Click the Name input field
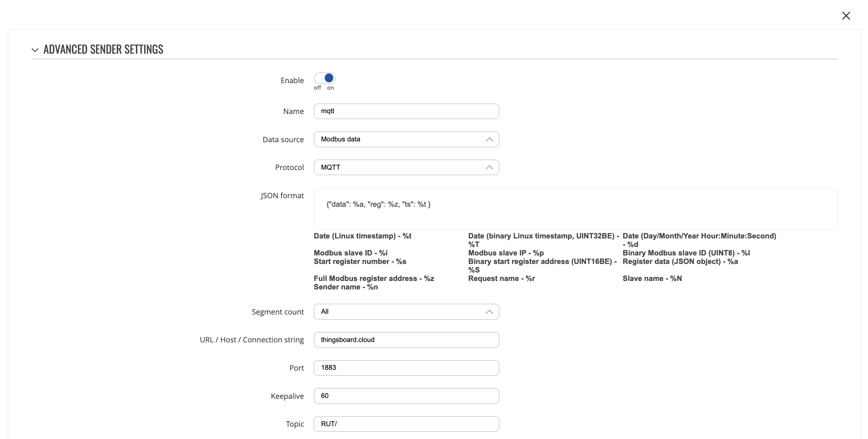Screen dimensions: 868x439 [406, 111]
